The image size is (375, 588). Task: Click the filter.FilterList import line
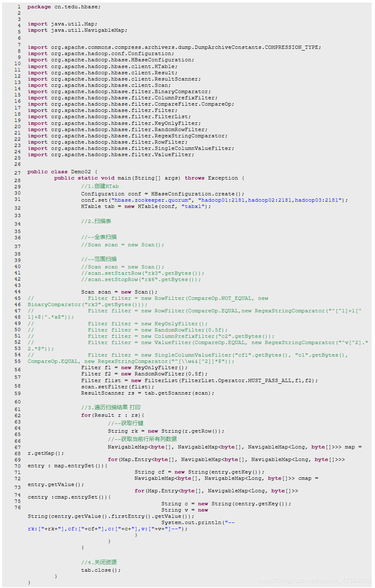(109, 117)
